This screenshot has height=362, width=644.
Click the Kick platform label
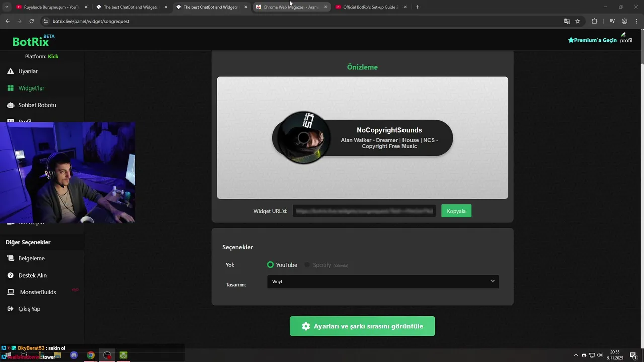(53, 56)
